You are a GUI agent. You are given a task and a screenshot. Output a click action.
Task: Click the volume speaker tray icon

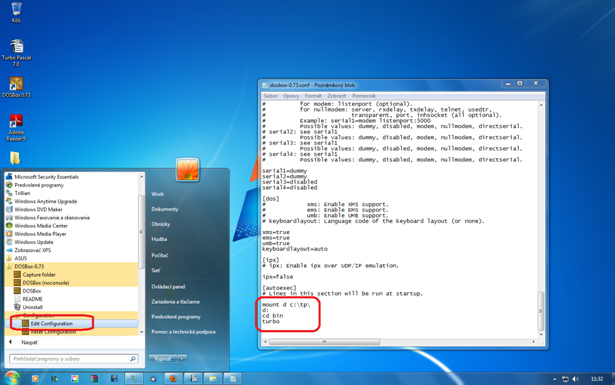tap(575, 379)
